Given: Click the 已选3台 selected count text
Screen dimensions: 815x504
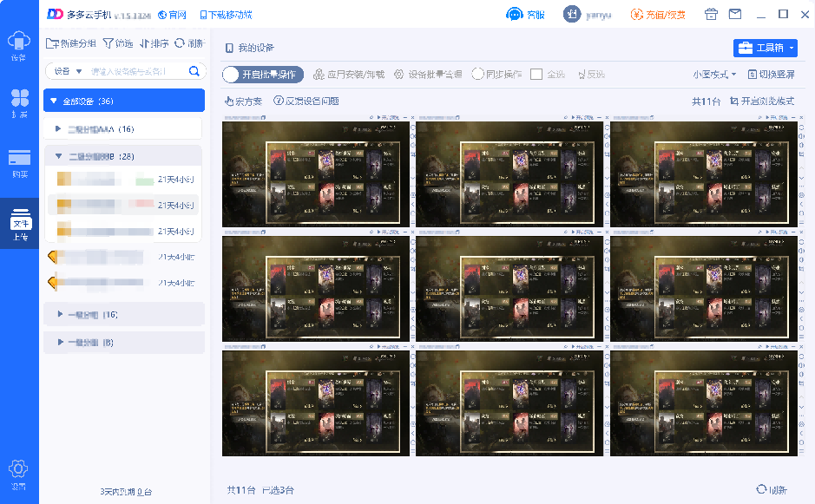Looking at the screenshot, I should [x=278, y=490].
